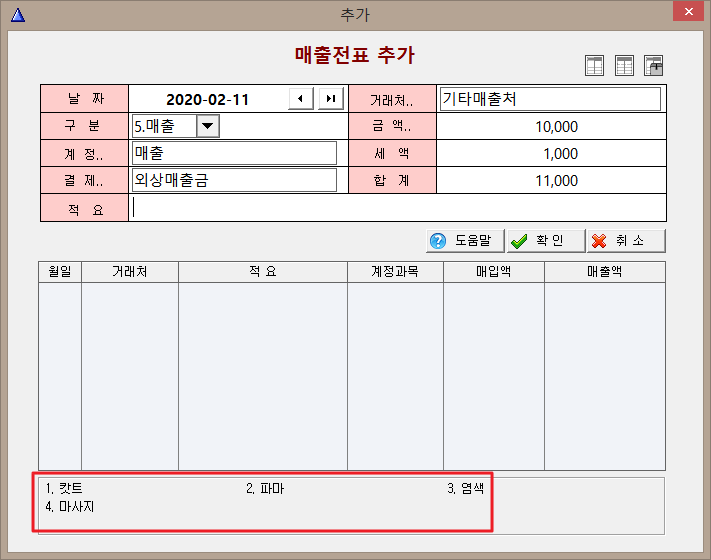Click the 계정.. label cell
711x560 pixels.
pos(84,153)
